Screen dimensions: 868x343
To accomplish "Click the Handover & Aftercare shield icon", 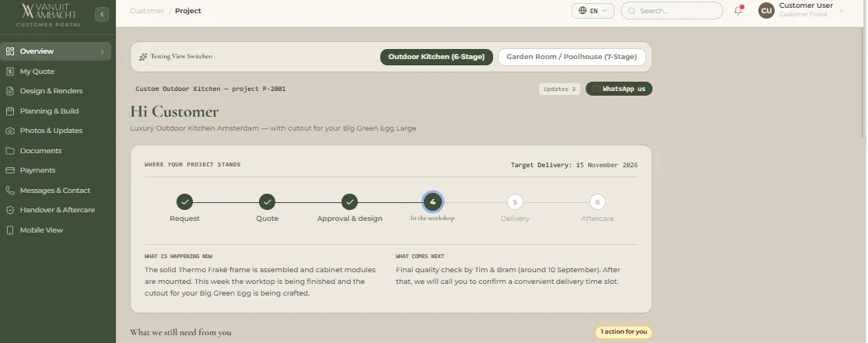I will pos(10,210).
